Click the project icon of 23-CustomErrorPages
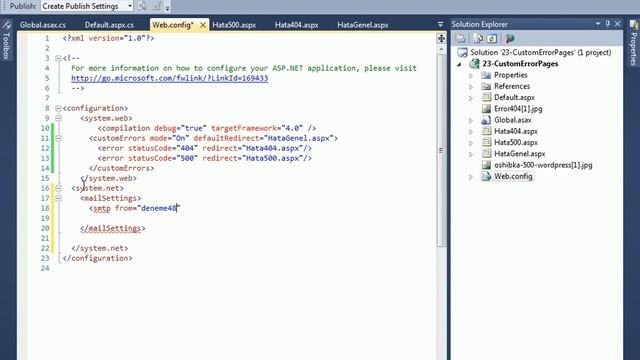Viewport: 640px width, 360px height. [x=474, y=64]
